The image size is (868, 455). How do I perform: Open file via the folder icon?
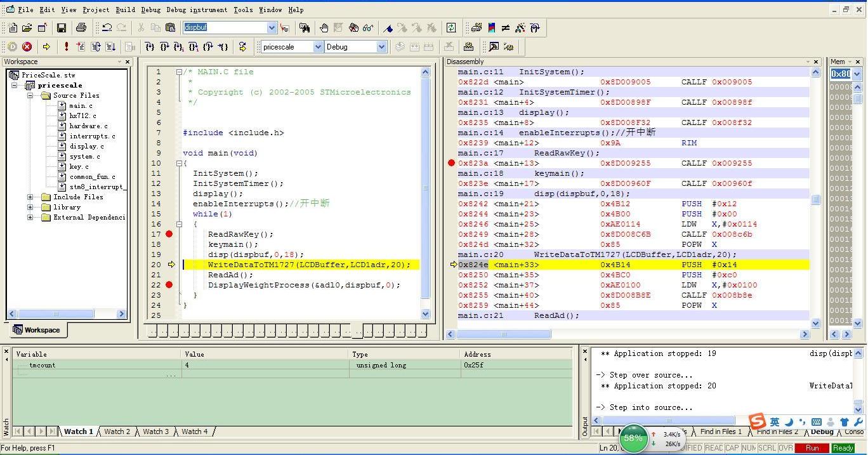(x=27, y=28)
